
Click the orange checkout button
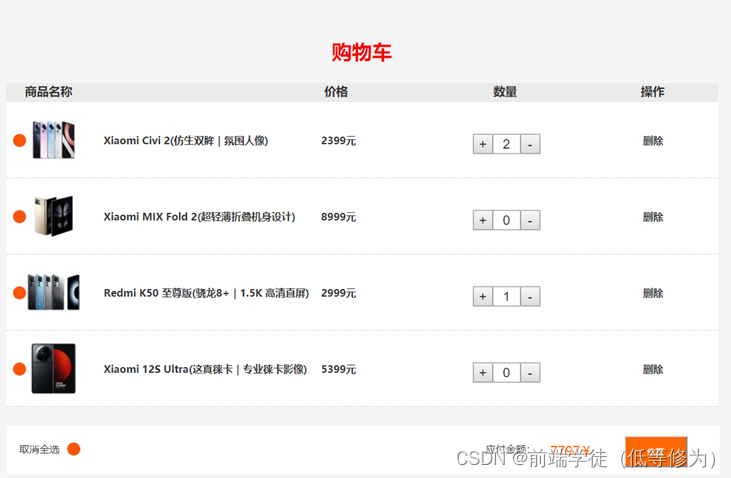656,451
